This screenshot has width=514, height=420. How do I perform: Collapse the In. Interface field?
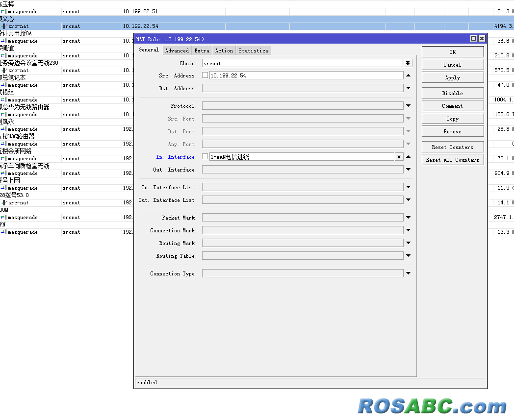pos(408,157)
